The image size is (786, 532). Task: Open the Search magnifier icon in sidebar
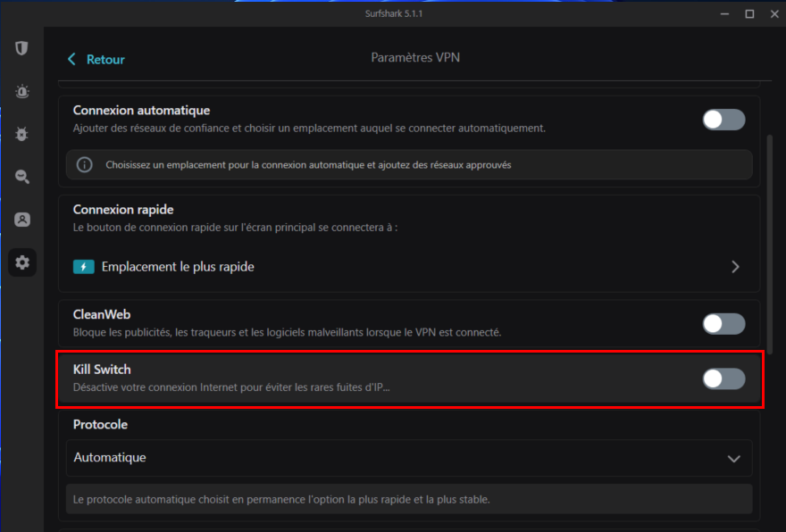(x=22, y=177)
